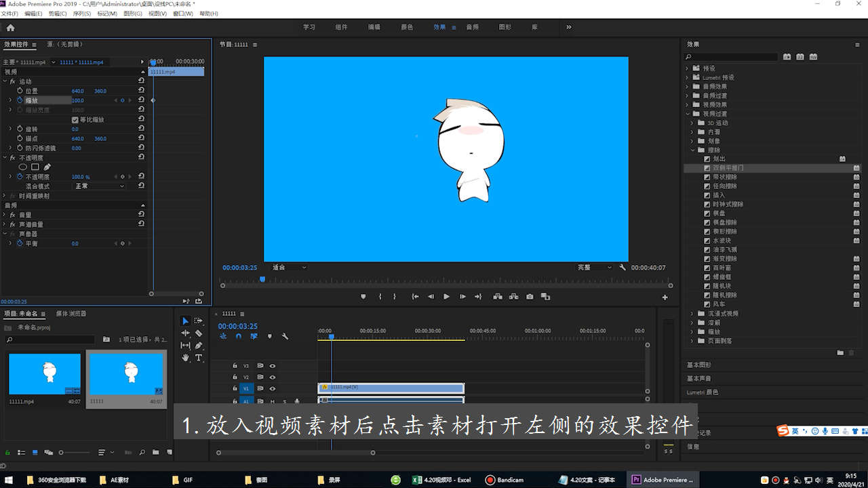Open the timeline display settings wrench
The height and width of the screenshot is (488, 868).
point(285,336)
